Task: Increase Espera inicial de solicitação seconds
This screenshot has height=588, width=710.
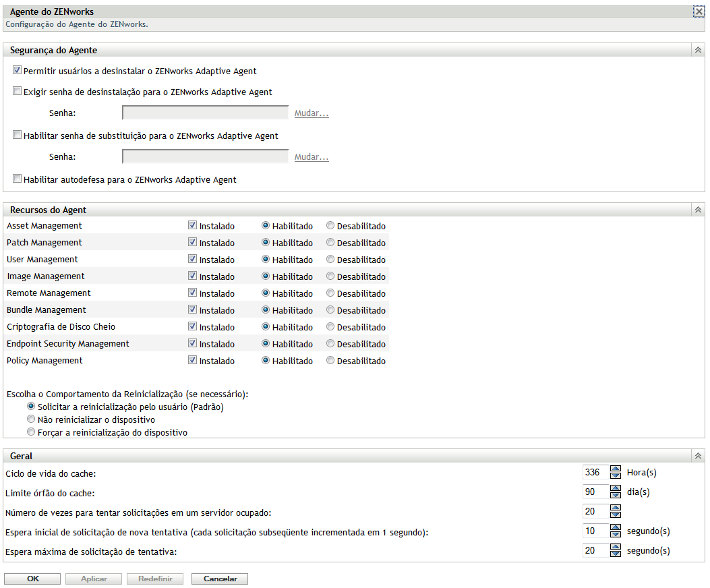Action: point(616,527)
